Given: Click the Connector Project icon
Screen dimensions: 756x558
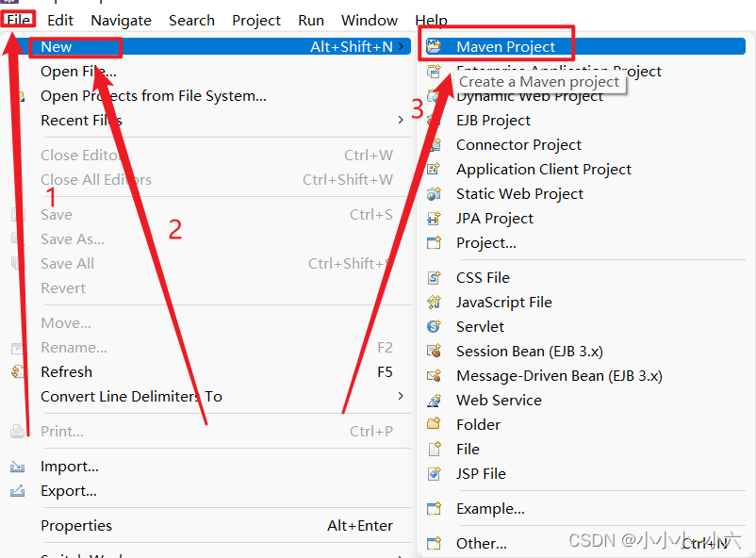Looking at the screenshot, I should tap(434, 145).
